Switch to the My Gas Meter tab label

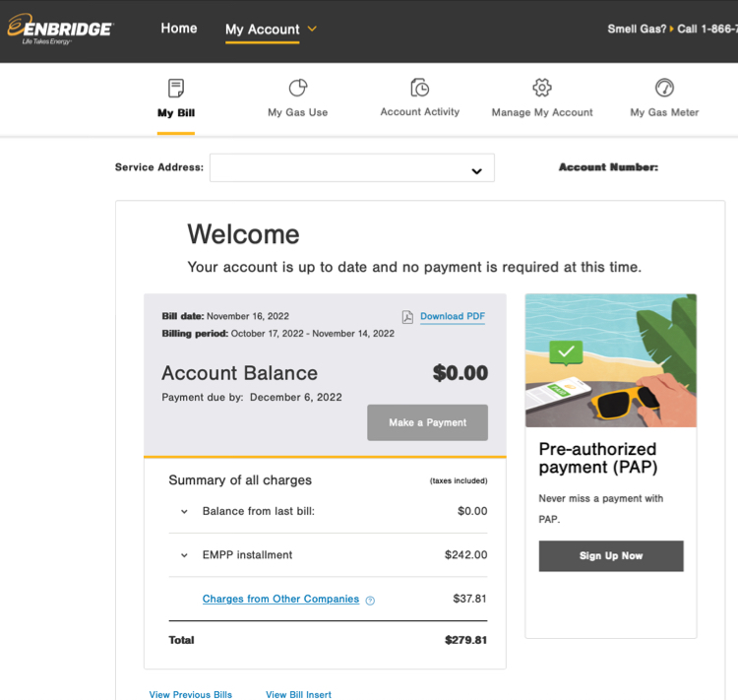click(664, 112)
